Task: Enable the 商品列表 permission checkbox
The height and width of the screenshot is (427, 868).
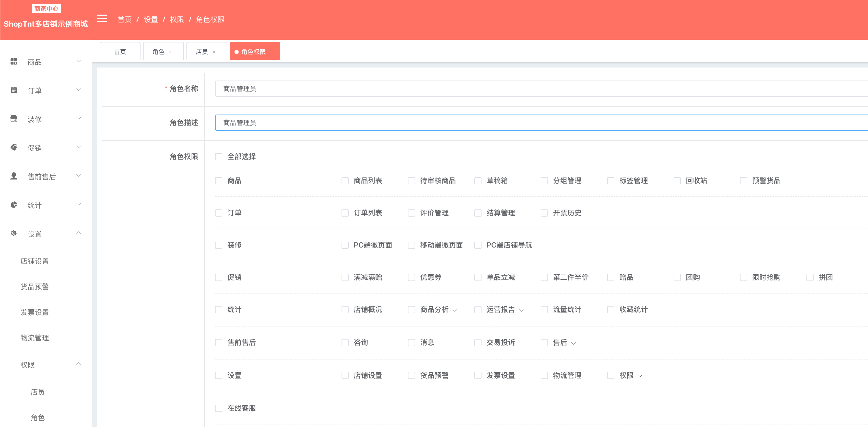Action: [x=345, y=181]
